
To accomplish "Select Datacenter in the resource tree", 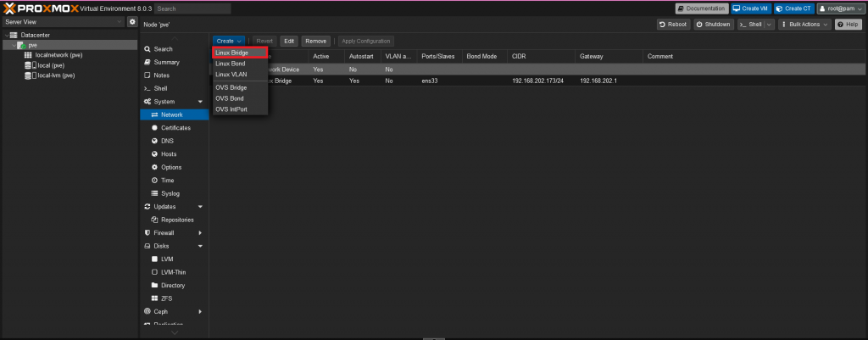I will click(36, 35).
